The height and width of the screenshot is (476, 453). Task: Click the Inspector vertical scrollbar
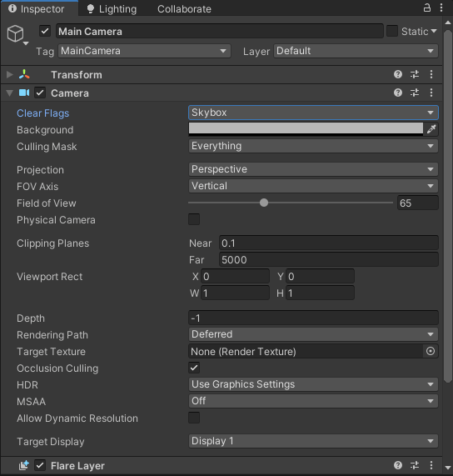pyautogui.click(x=448, y=207)
